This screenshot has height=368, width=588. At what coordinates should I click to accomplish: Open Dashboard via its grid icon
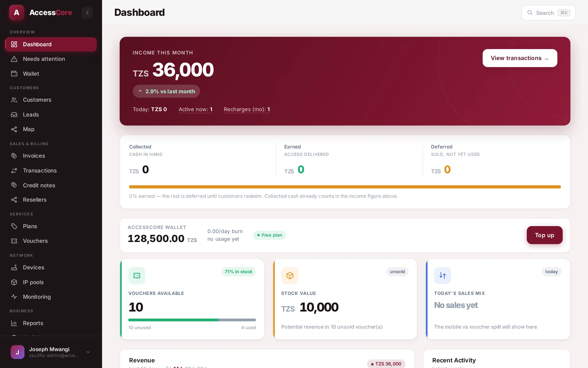(x=14, y=44)
